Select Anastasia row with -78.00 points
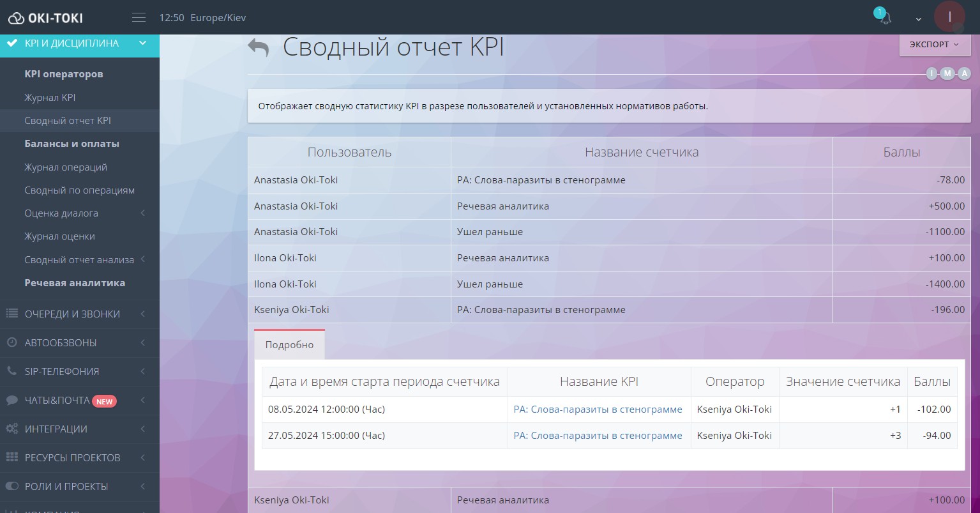This screenshot has height=513, width=980. (609, 180)
